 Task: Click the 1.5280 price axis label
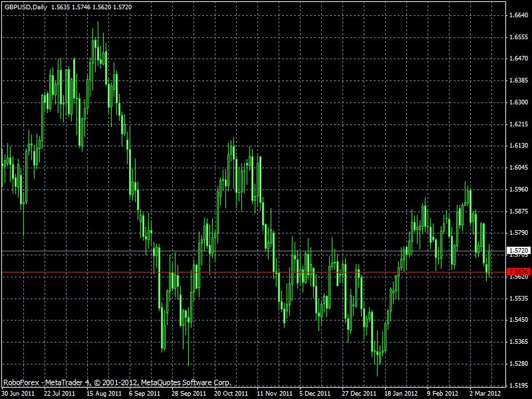pos(519,364)
